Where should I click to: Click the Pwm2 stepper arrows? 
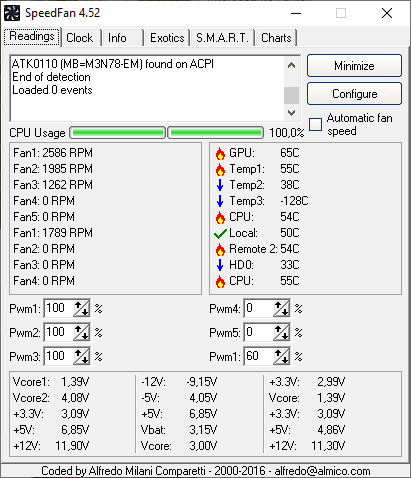pos(82,332)
